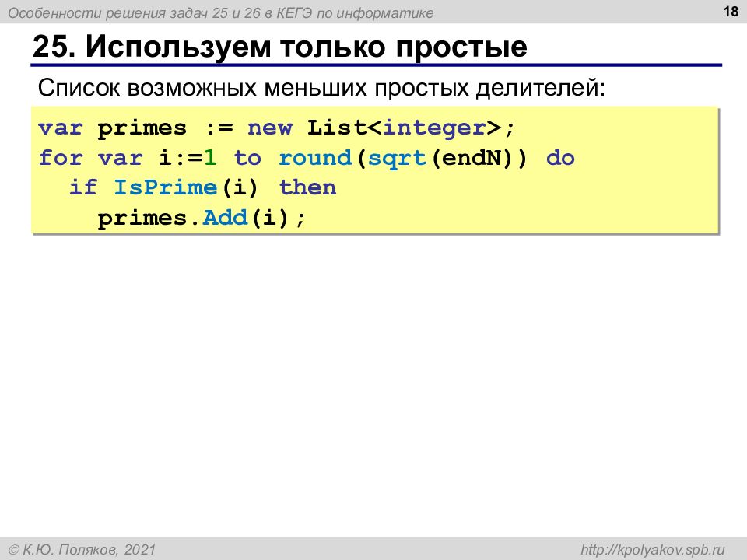The height and width of the screenshot is (560, 747).
Task: Click code line 'if IsPrime(i) then'
Action: (202, 187)
